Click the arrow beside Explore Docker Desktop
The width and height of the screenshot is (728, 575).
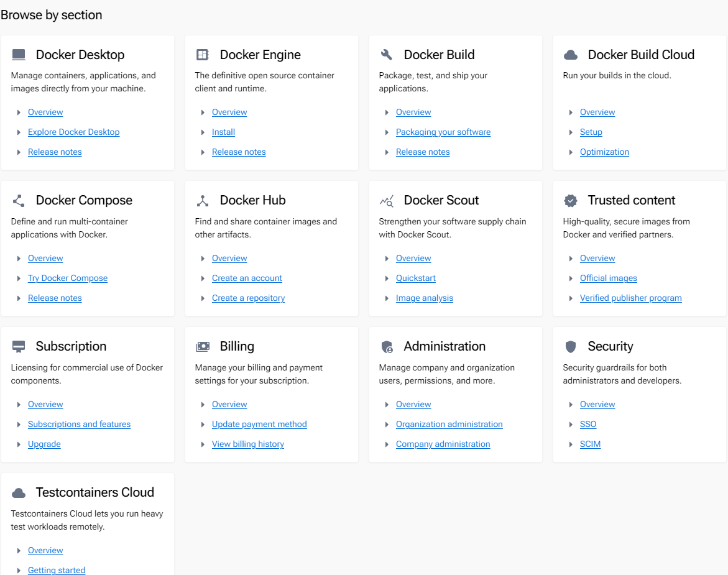(x=19, y=132)
